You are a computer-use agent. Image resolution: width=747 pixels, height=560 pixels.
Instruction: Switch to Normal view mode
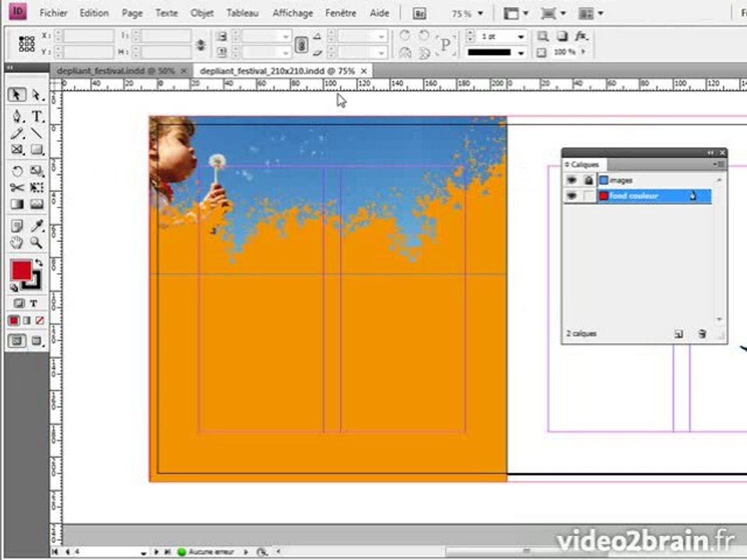click(x=16, y=341)
